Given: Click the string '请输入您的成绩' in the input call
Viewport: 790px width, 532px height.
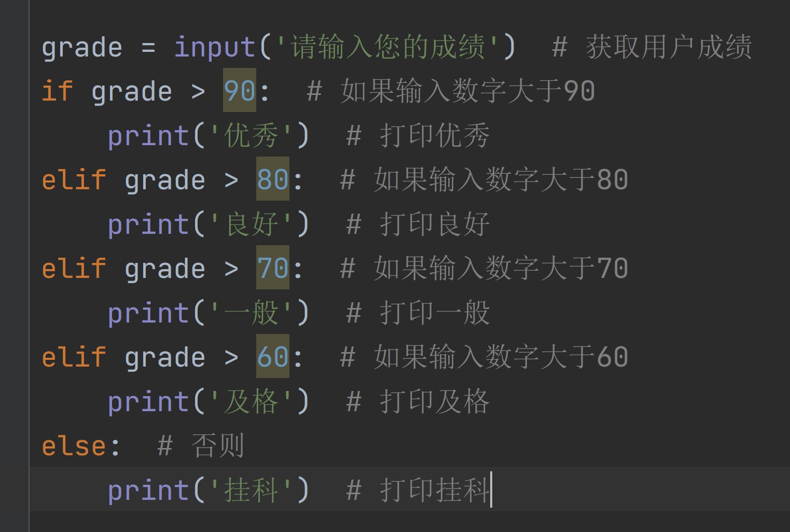Looking at the screenshot, I should 387,48.
